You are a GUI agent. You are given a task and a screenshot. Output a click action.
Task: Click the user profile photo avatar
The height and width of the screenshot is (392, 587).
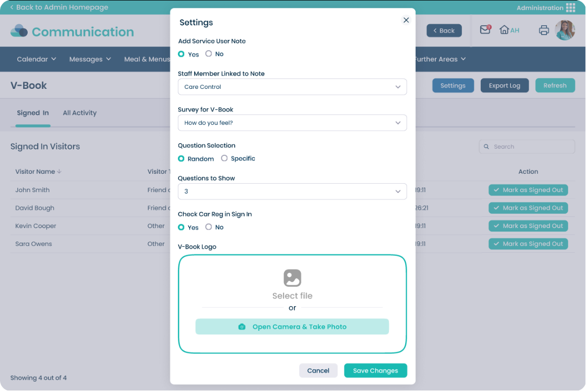[x=565, y=30]
